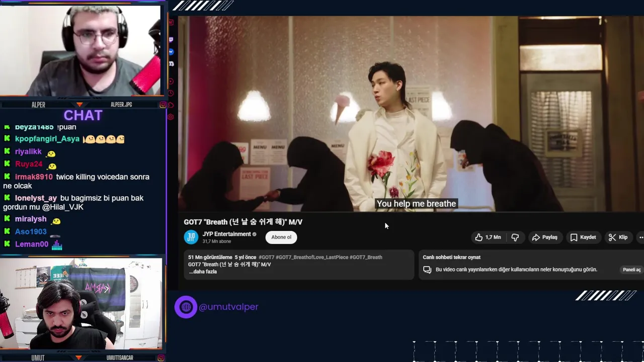Click the 'Canlı sohbeti tekrar oynat' heading
The width and height of the screenshot is (644, 362).
pyautogui.click(x=451, y=257)
